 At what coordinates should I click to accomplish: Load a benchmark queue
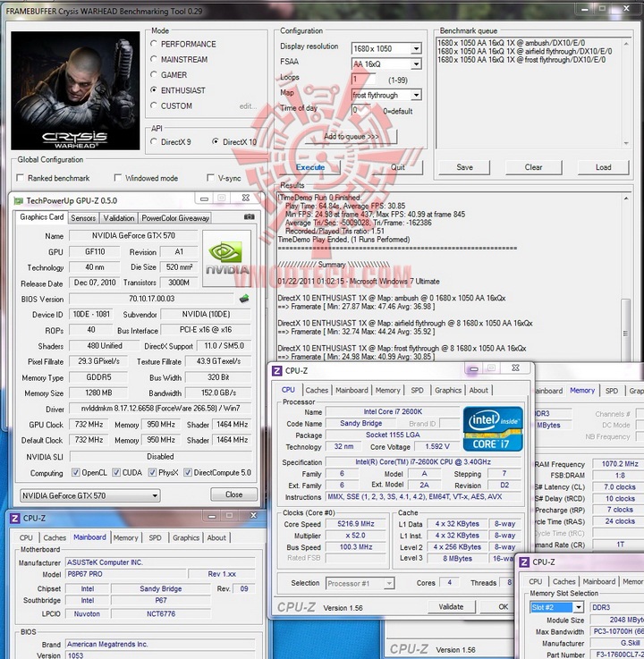603,167
